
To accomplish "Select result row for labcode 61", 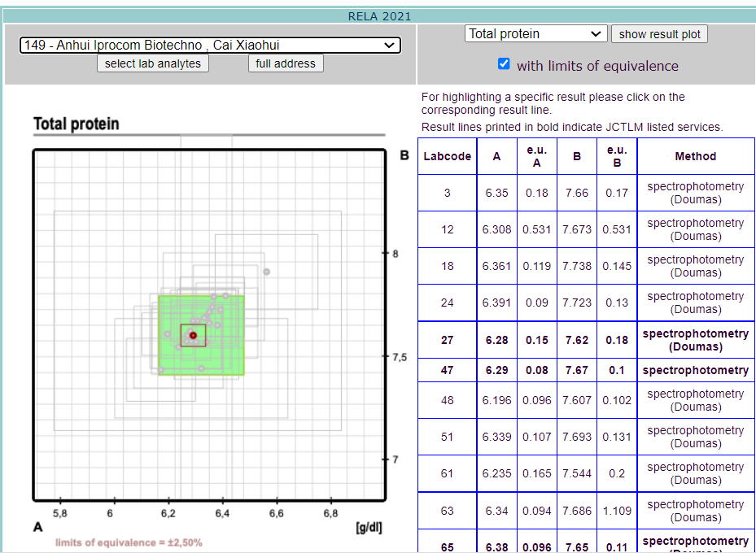I will [586, 473].
